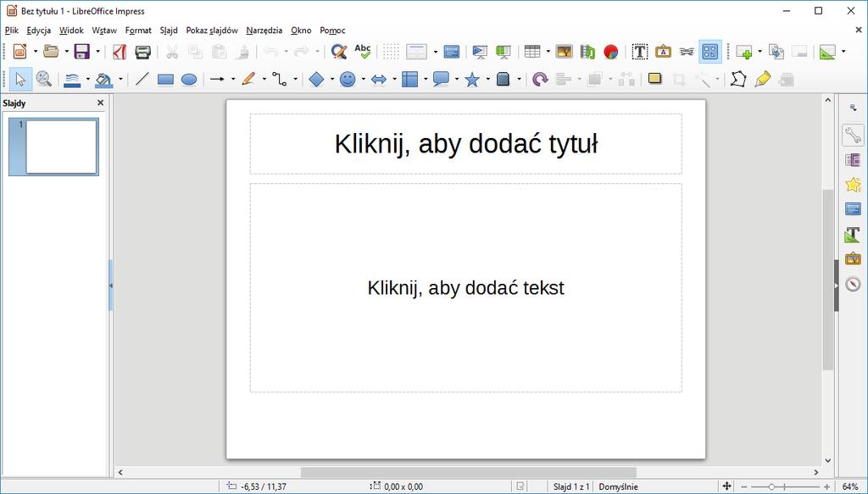Duplicate the current slide
Image resolution: width=868 pixels, height=494 pixels.
click(776, 52)
